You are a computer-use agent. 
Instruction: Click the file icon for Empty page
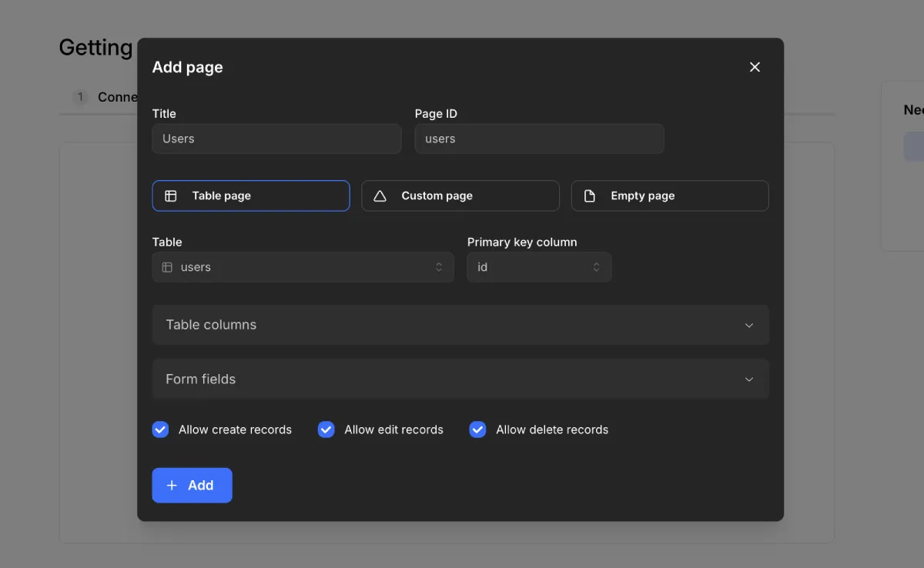coord(590,196)
